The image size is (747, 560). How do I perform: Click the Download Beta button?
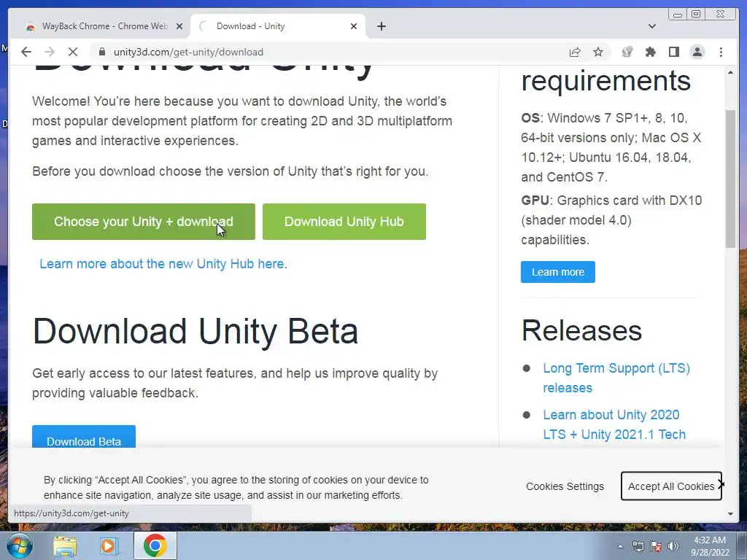coord(84,437)
